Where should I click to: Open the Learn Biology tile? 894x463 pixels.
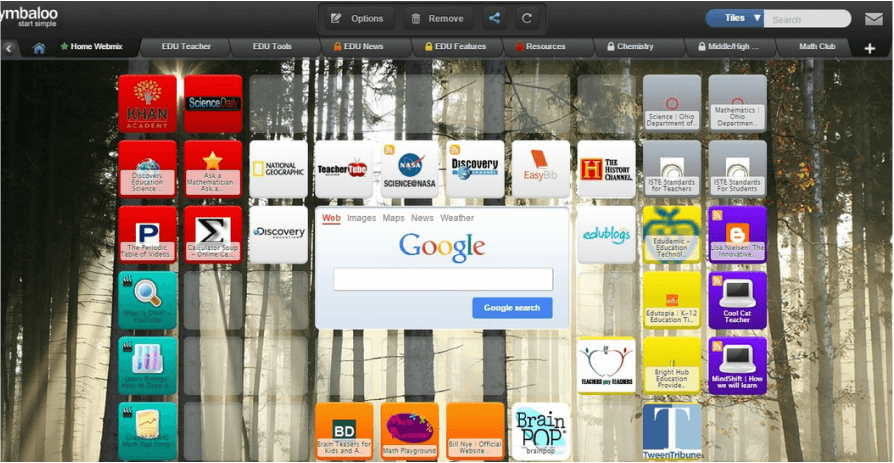(147, 366)
